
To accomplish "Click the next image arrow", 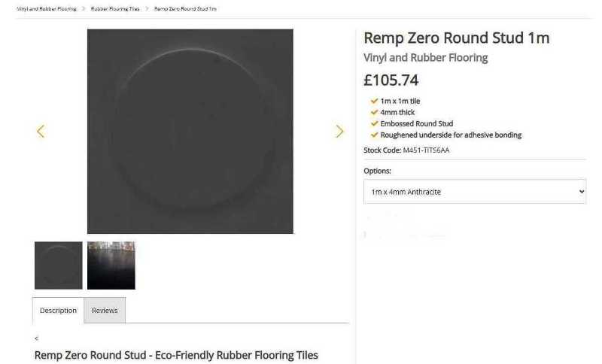I will point(339,131).
